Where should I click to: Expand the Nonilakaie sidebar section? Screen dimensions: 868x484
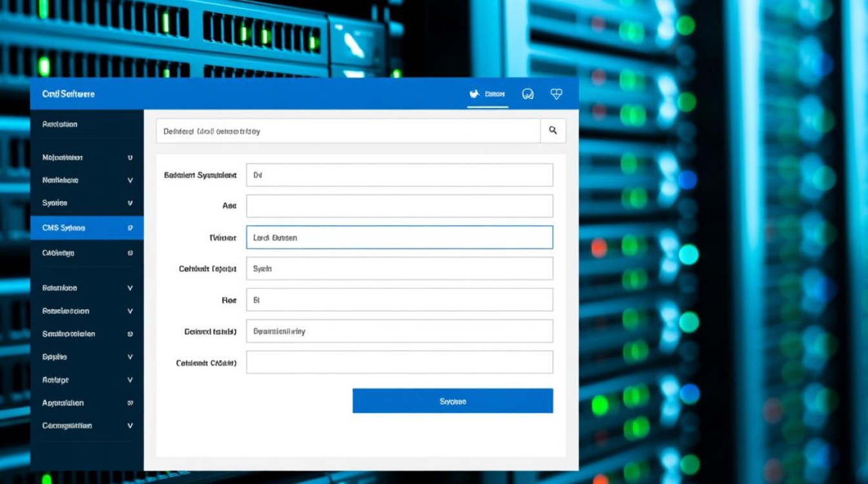[x=130, y=181]
